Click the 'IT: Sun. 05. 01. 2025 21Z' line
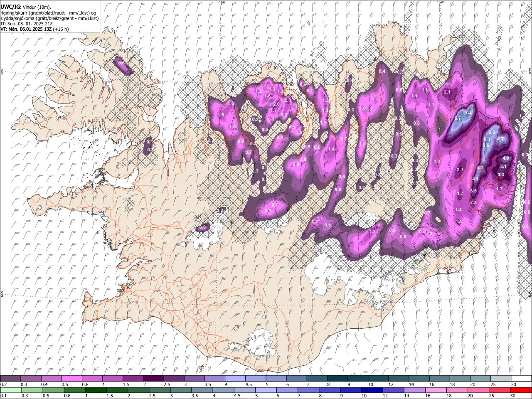The image size is (532, 399). click(27, 24)
